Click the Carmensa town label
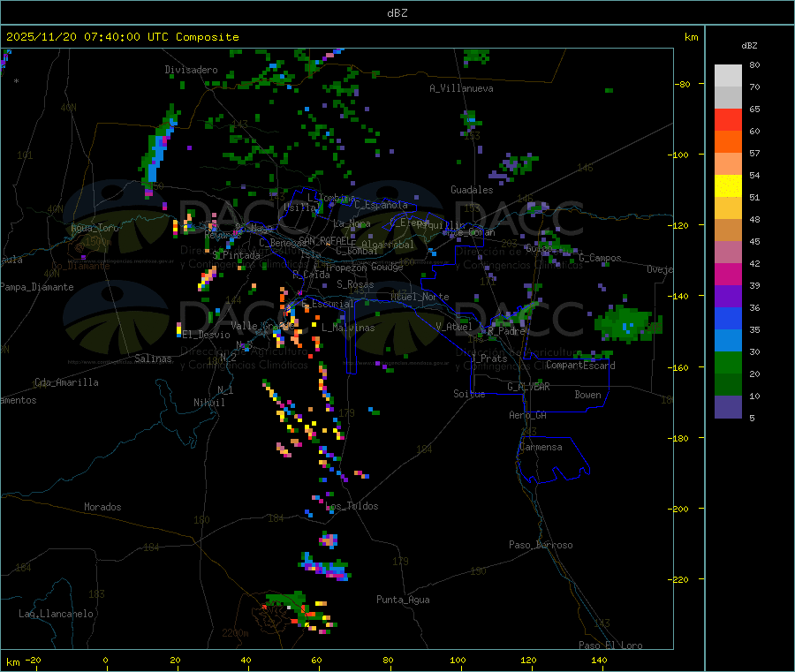This screenshot has height=672, width=795. point(541,447)
